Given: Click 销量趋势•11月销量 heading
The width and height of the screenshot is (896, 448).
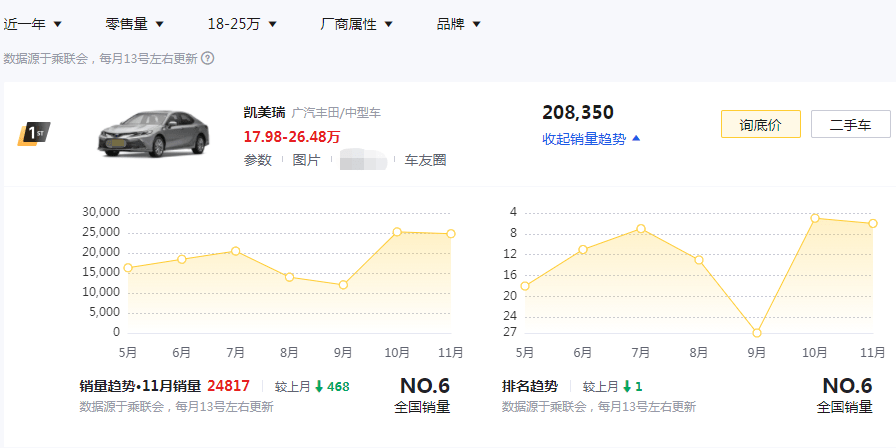Looking at the screenshot, I should point(140,386).
